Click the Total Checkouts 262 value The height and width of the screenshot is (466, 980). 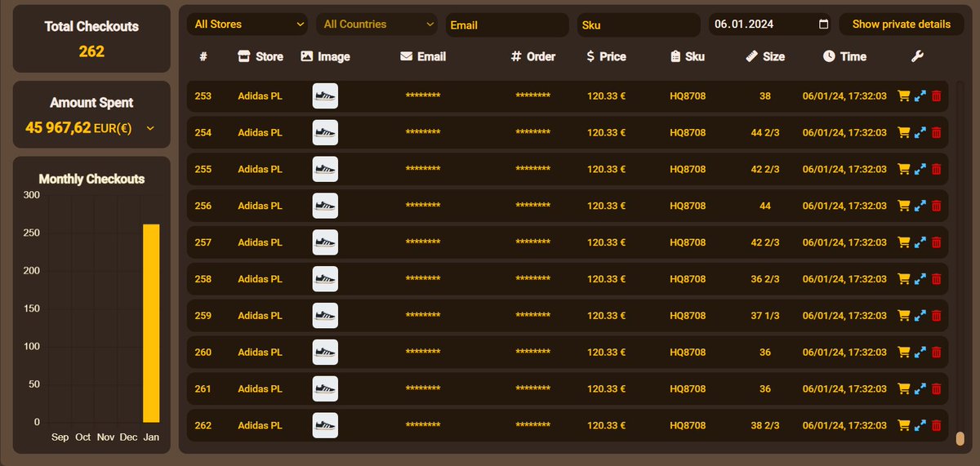point(91,51)
